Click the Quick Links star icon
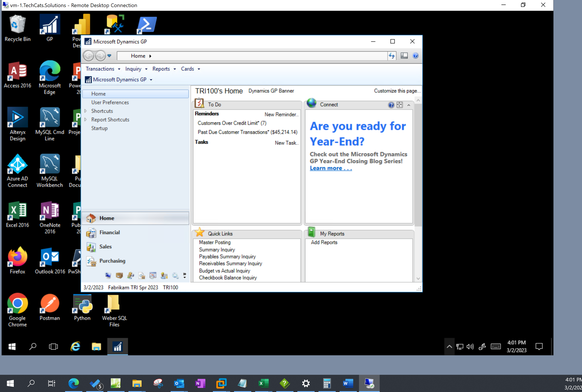The height and width of the screenshot is (392, 582). (200, 232)
